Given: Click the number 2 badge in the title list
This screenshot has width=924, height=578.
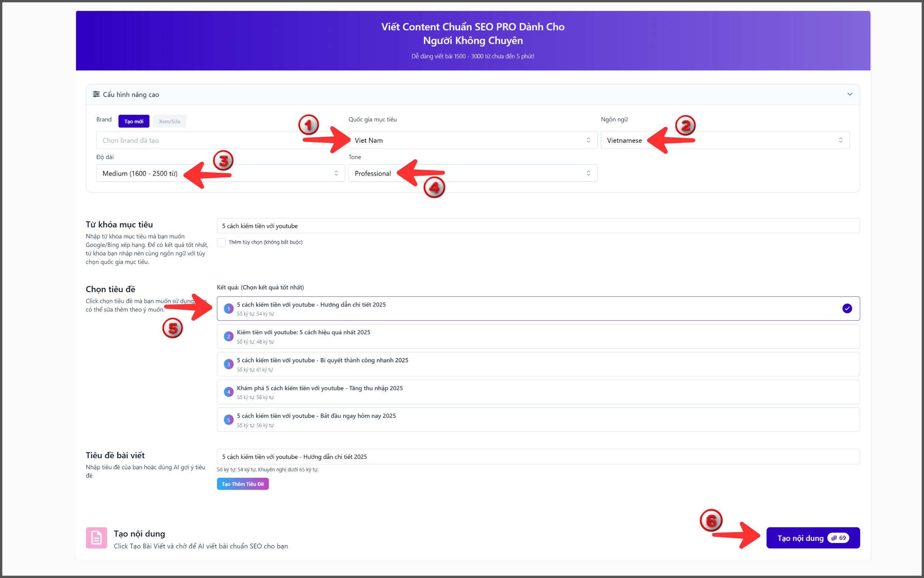Looking at the screenshot, I should (x=228, y=337).
